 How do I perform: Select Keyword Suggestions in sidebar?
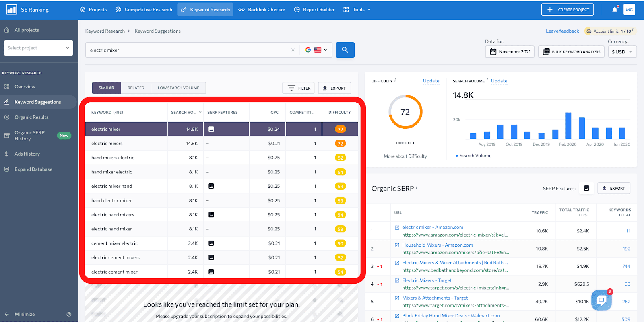pyautogui.click(x=38, y=102)
